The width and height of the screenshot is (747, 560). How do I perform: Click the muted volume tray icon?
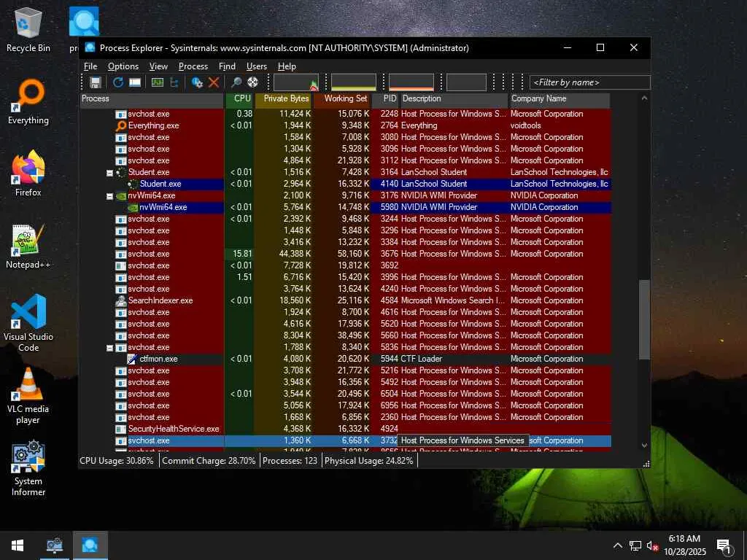[x=652, y=545]
